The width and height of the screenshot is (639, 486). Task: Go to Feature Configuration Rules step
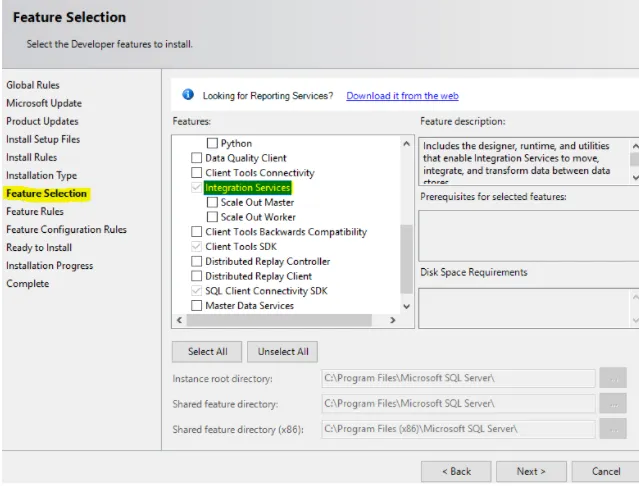66,229
